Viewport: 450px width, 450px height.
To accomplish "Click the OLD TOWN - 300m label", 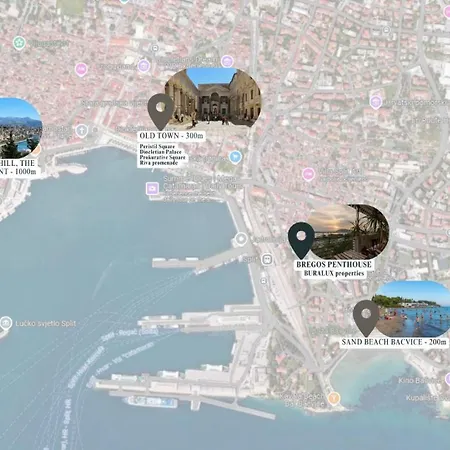I will pos(171,136).
